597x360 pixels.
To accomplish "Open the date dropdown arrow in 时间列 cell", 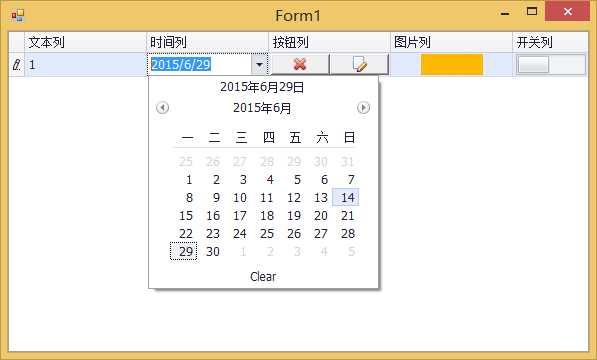I will click(x=259, y=64).
